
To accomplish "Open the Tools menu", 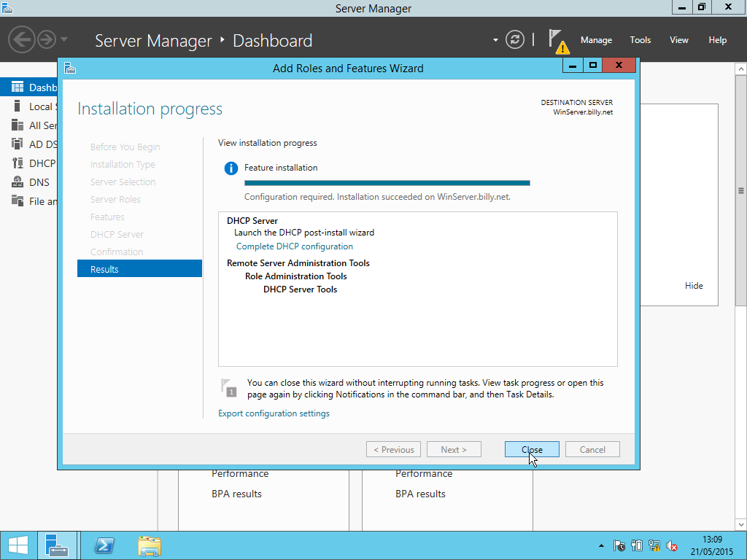I will (x=640, y=40).
